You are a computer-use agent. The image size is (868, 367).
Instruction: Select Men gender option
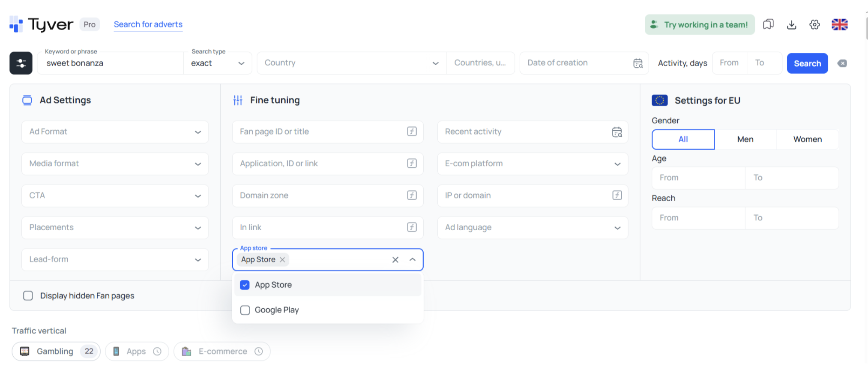point(745,139)
